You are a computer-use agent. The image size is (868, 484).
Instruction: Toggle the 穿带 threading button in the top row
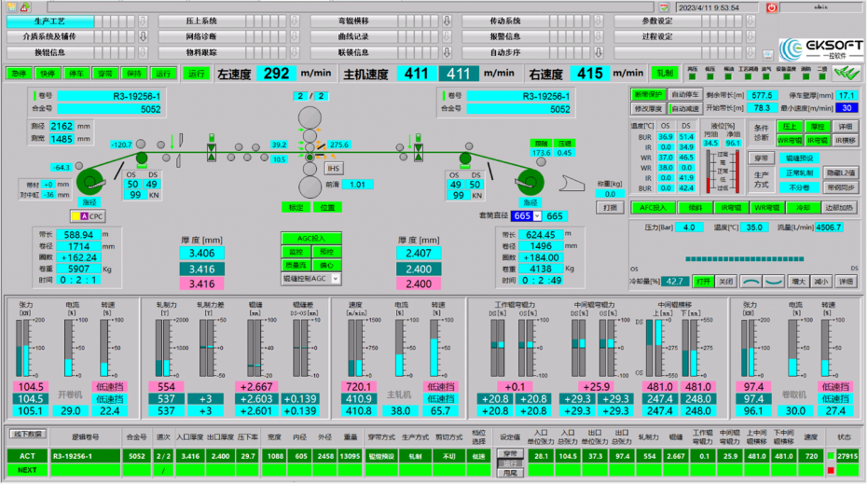point(105,73)
